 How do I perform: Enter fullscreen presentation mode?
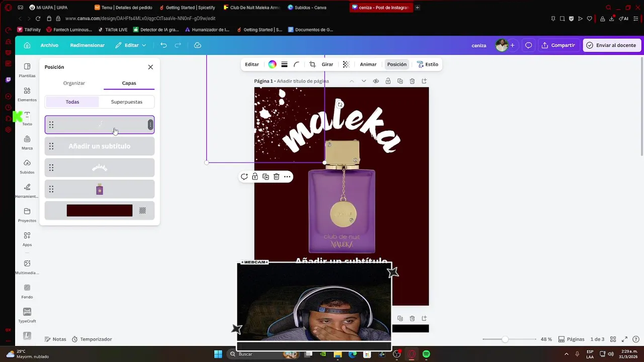coord(624,339)
